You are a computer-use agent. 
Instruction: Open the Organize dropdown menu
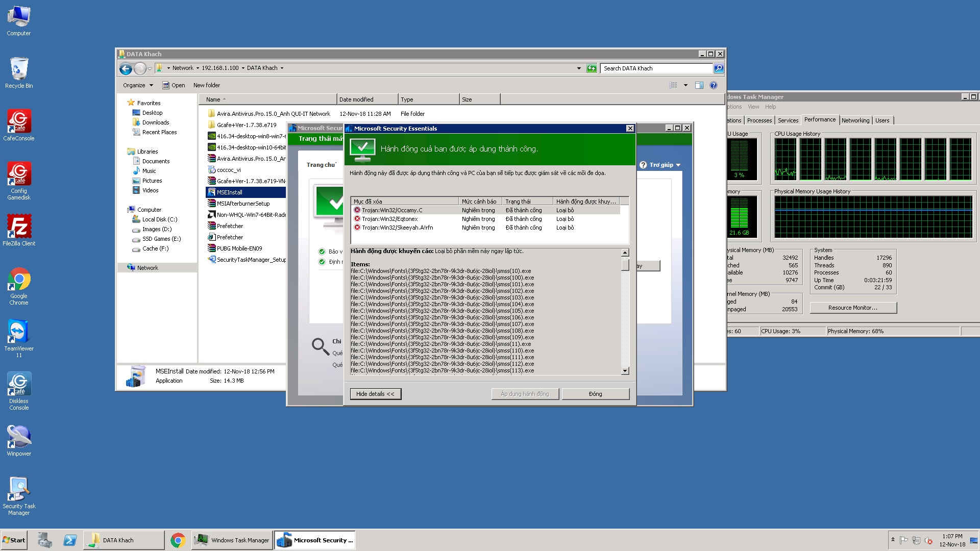point(138,85)
